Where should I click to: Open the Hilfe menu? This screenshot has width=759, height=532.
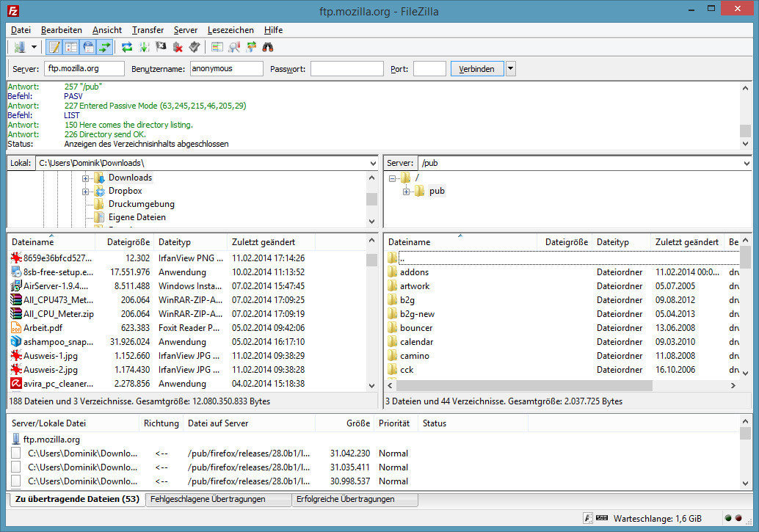273,30
